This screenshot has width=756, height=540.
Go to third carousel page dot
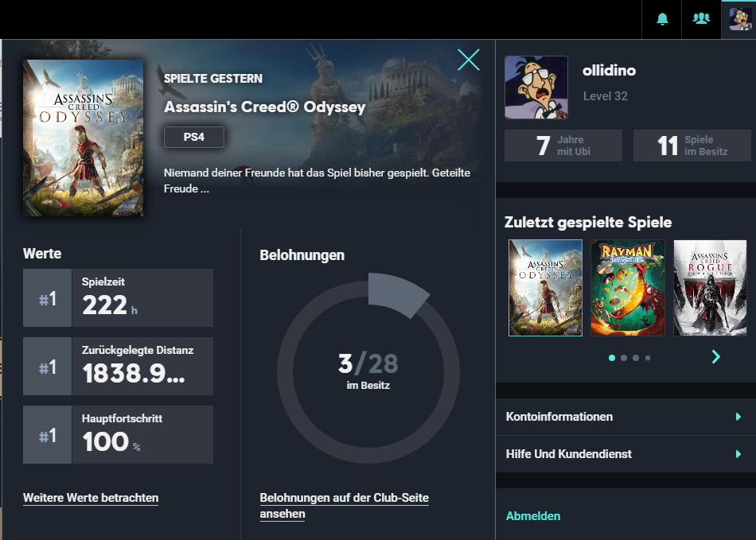636,358
